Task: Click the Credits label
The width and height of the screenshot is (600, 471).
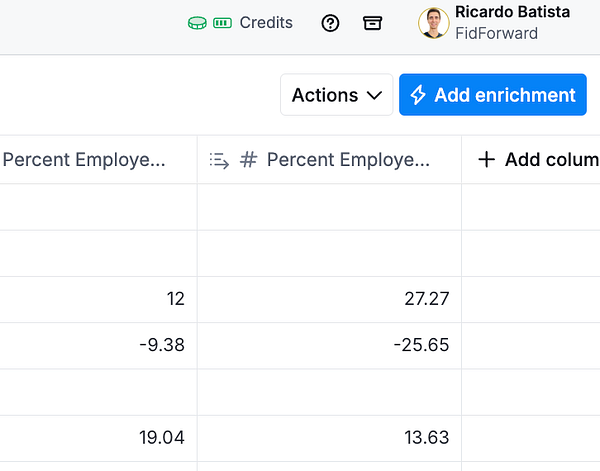Action: point(266,23)
